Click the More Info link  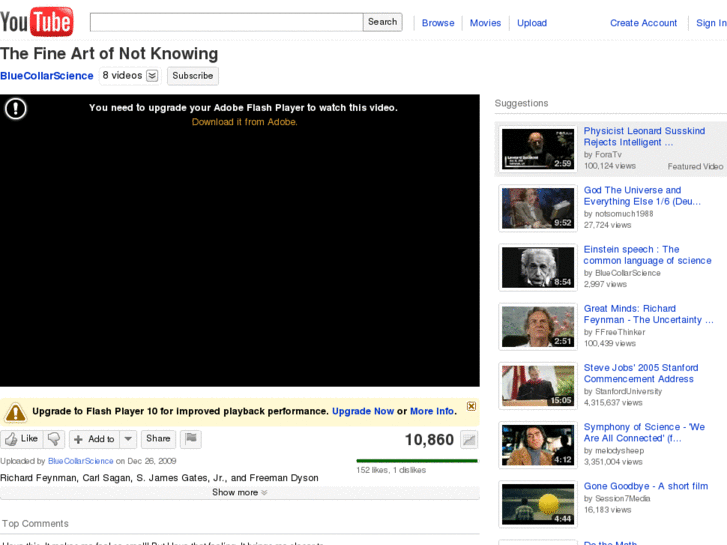(x=432, y=411)
